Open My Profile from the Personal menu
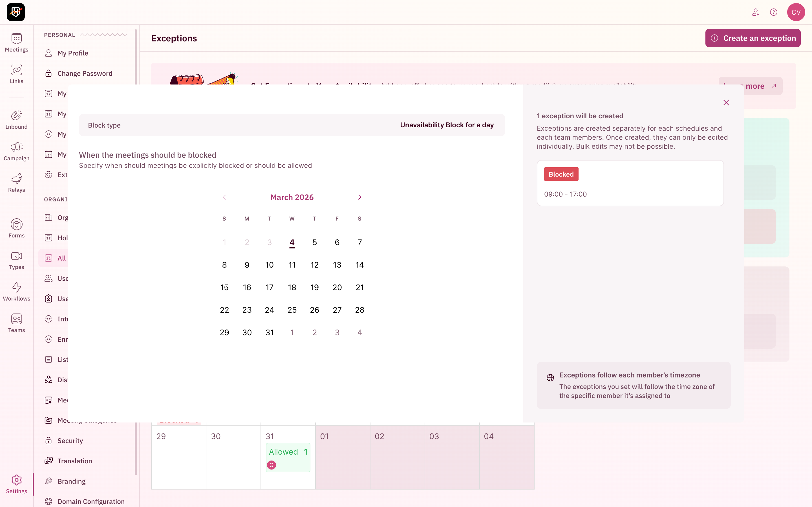Viewport: 812px width, 507px height. (x=72, y=53)
